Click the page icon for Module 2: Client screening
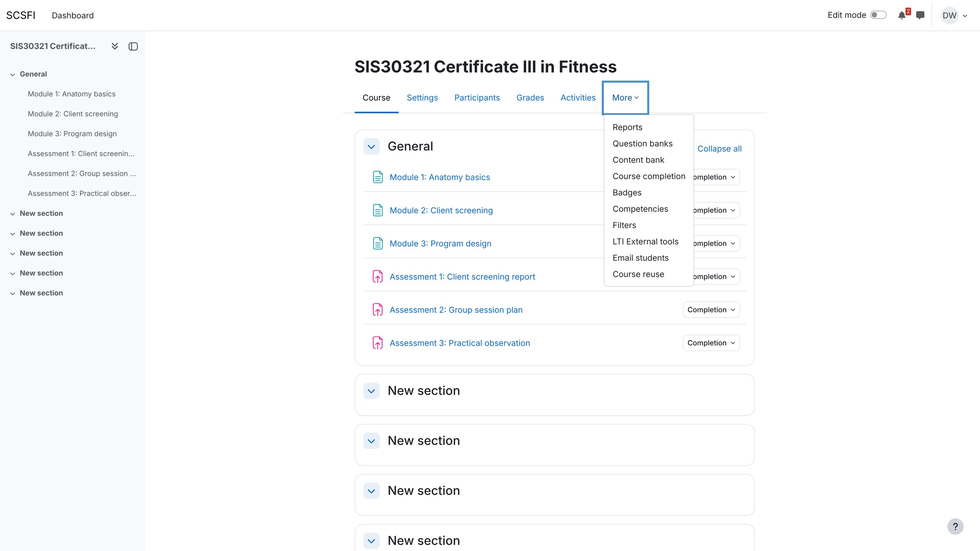The height and width of the screenshot is (551, 980). coord(378,210)
